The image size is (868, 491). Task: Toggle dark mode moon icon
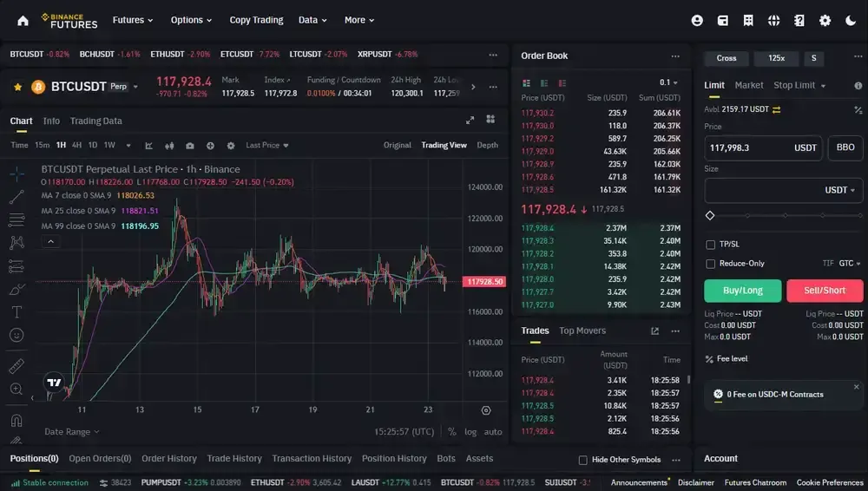851,21
